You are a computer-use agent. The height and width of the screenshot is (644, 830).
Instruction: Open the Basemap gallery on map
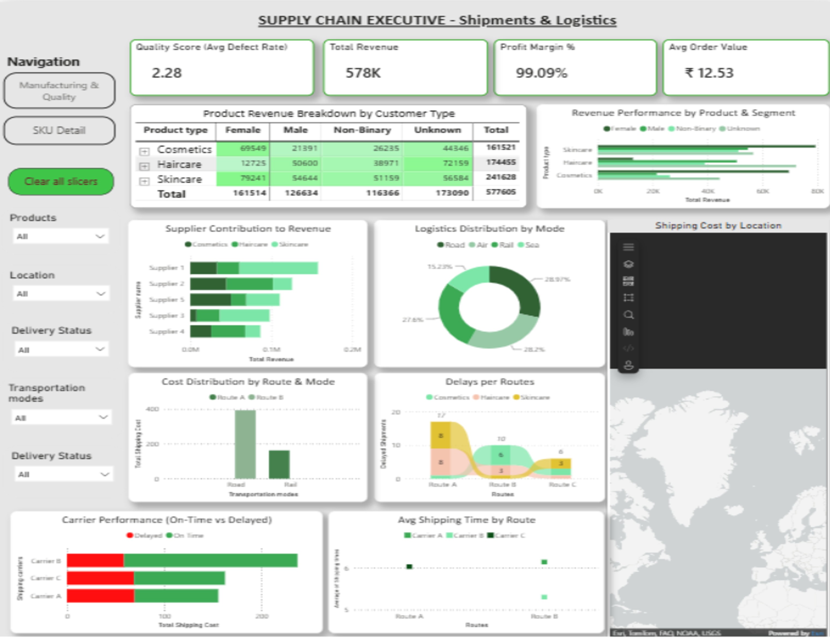click(x=628, y=281)
